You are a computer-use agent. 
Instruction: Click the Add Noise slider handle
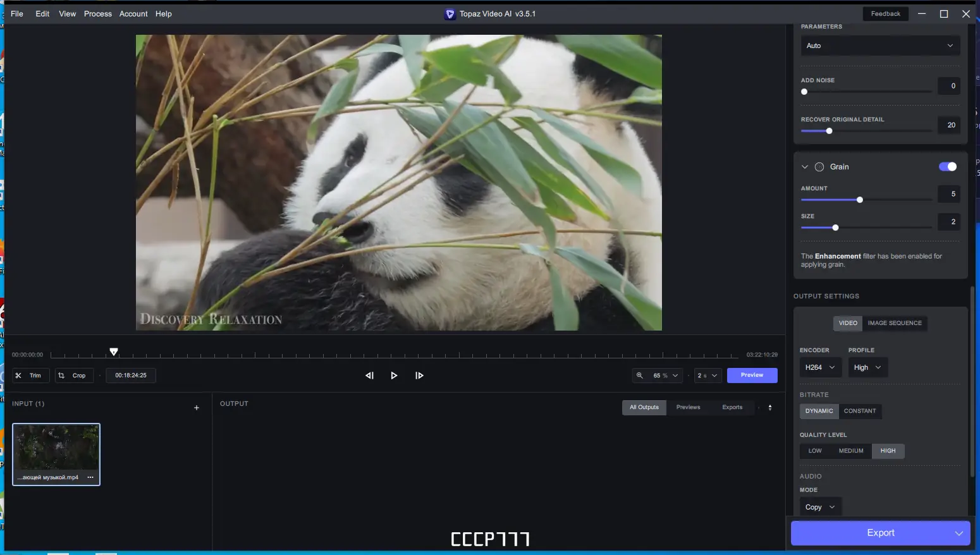[x=804, y=92]
